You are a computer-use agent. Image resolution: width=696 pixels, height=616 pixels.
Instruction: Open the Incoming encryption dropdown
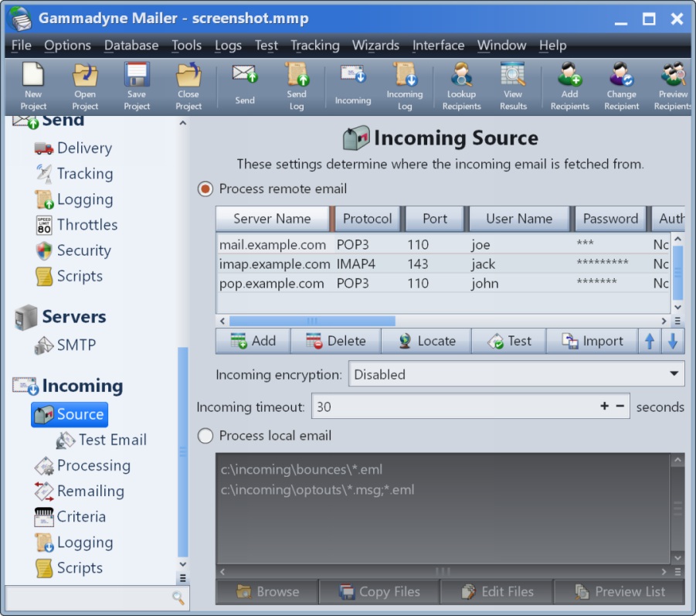516,374
